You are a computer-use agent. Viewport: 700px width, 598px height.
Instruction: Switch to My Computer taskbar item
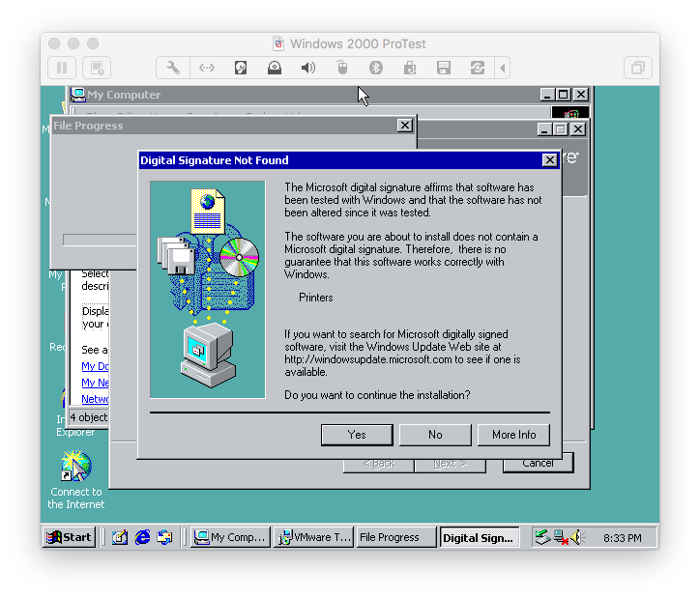point(229,537)
